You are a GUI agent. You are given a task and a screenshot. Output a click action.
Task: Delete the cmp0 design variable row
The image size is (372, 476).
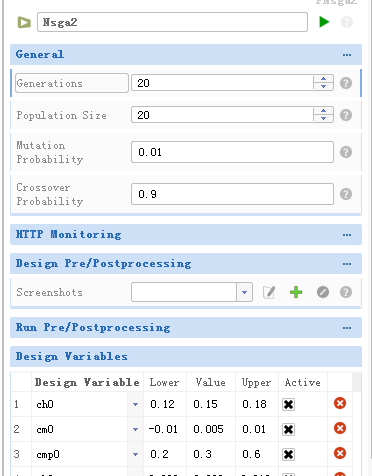pos(340,453)
